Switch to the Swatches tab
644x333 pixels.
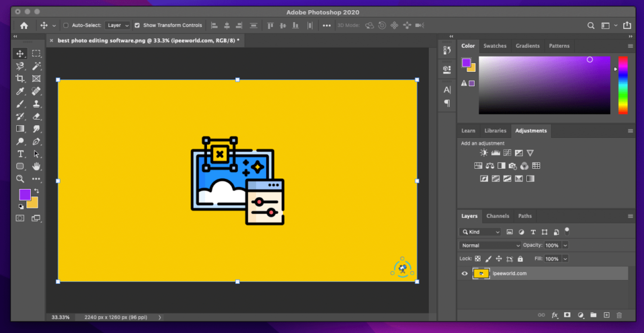[495, 46]
